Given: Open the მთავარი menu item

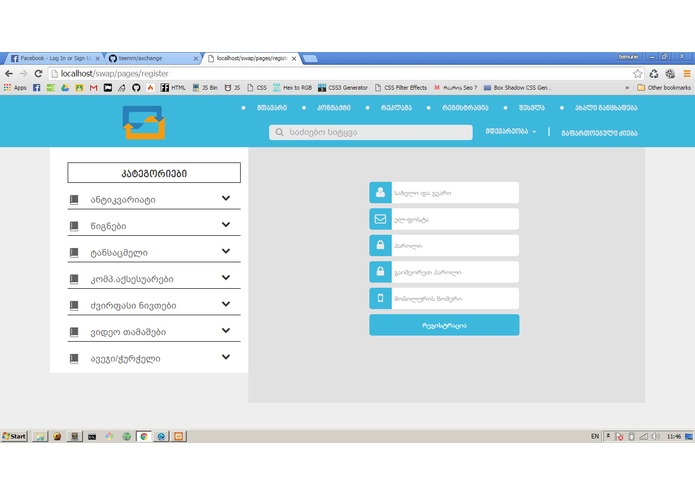Looking at the screenshot, I should (272, 108).
